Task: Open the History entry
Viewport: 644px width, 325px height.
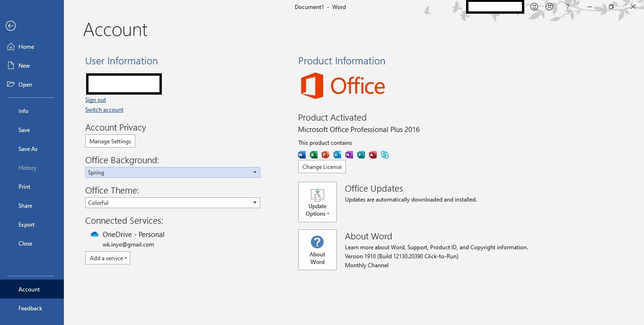Action: pos(32,168)
